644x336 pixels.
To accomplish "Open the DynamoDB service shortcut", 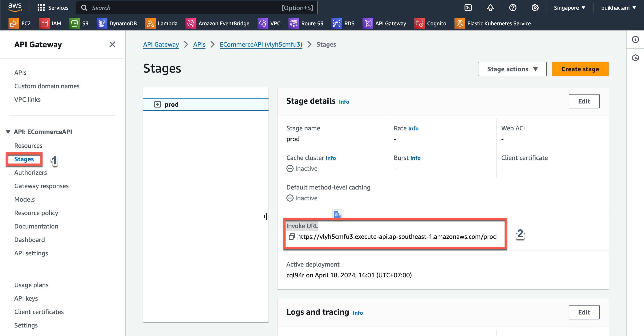I will [x=117, y=23].
